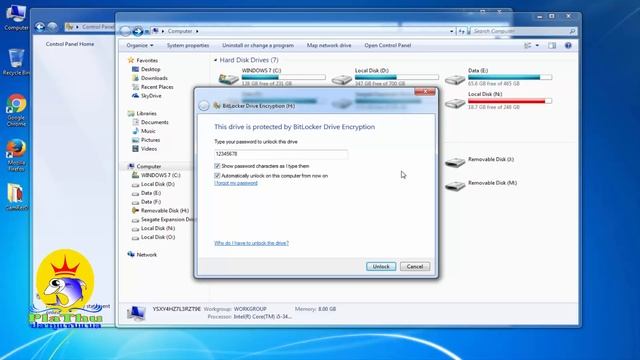The width and height of the screenshot is (640, 360).
Task: Click I forgot my password link
Action: pyautogui.click(x=236, y=183)
